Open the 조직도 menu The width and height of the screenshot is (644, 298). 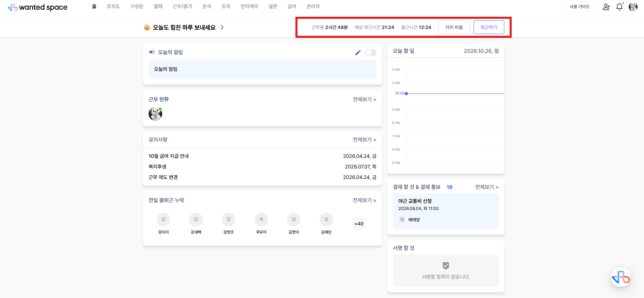[113, 6]
